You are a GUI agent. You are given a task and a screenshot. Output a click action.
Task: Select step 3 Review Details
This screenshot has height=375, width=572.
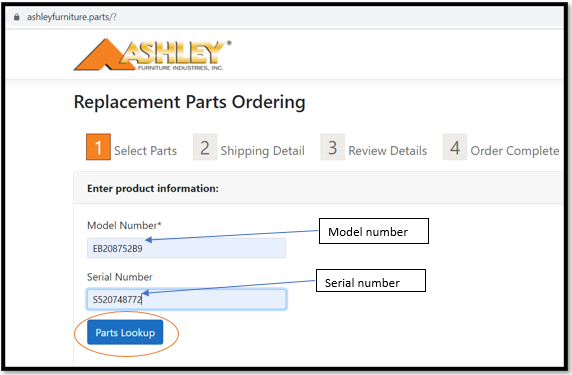coord(374,147)
